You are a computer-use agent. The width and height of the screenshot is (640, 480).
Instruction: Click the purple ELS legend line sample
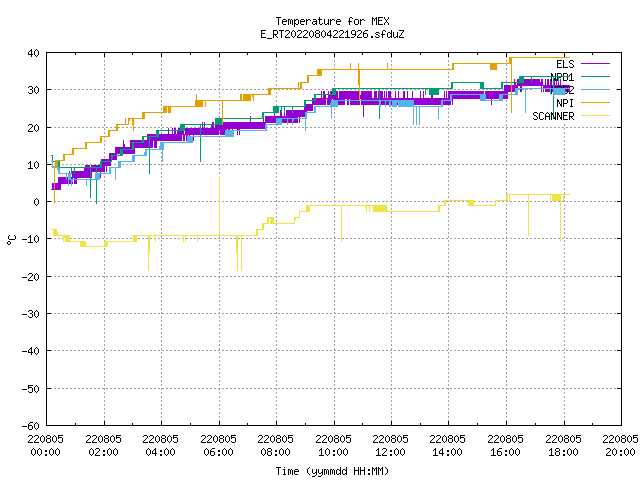pos(595,64)
